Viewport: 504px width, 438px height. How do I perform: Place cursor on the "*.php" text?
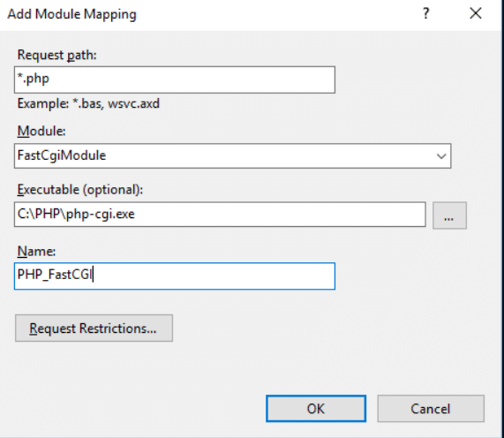(x=34, y=79)
